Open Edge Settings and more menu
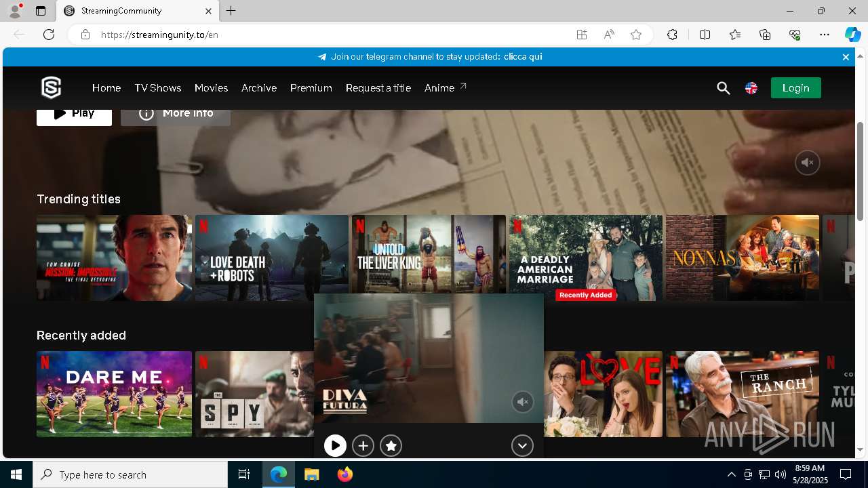The height and width of the screenshot is (488, 868). tap(825, 35)
